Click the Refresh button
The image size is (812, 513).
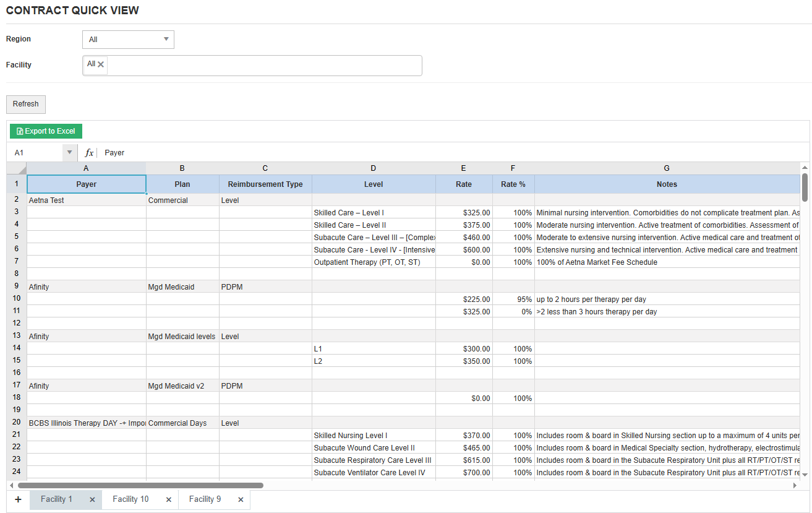coord(26,105)
